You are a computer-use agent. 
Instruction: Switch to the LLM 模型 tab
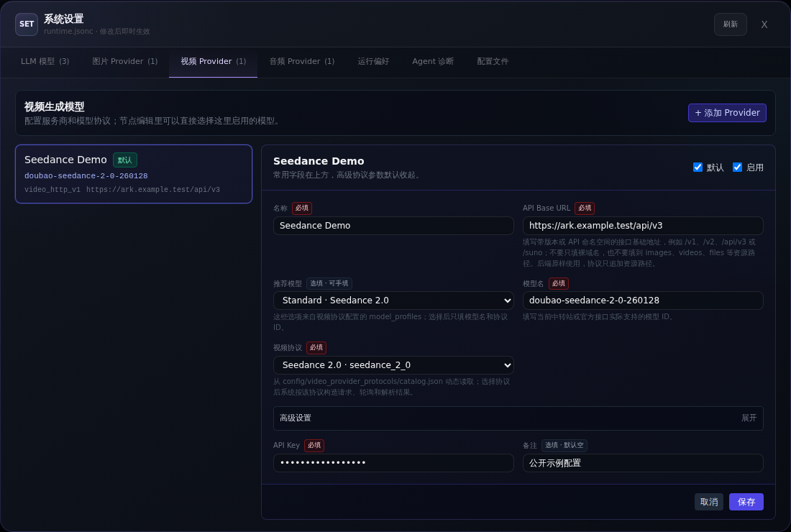click(45, 62)
